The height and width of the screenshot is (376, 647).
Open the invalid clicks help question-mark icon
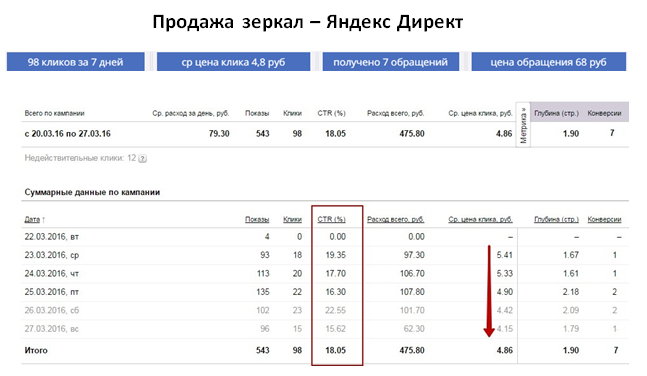click(142, 158)
